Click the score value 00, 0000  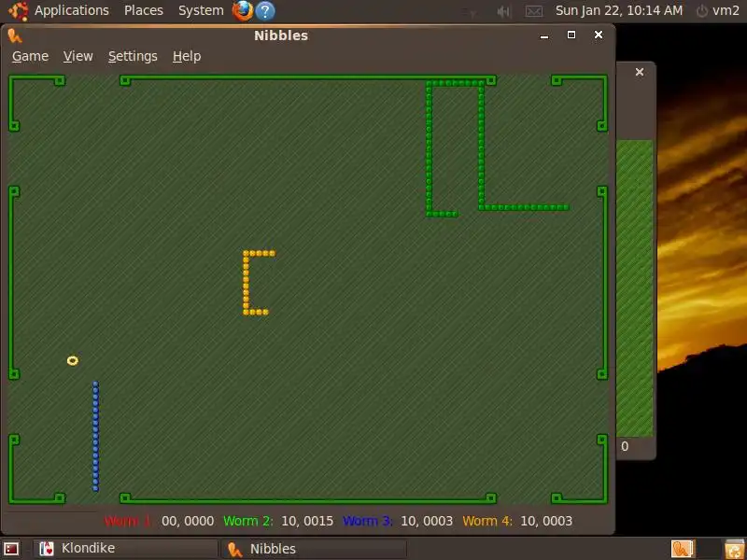point(188,521)
